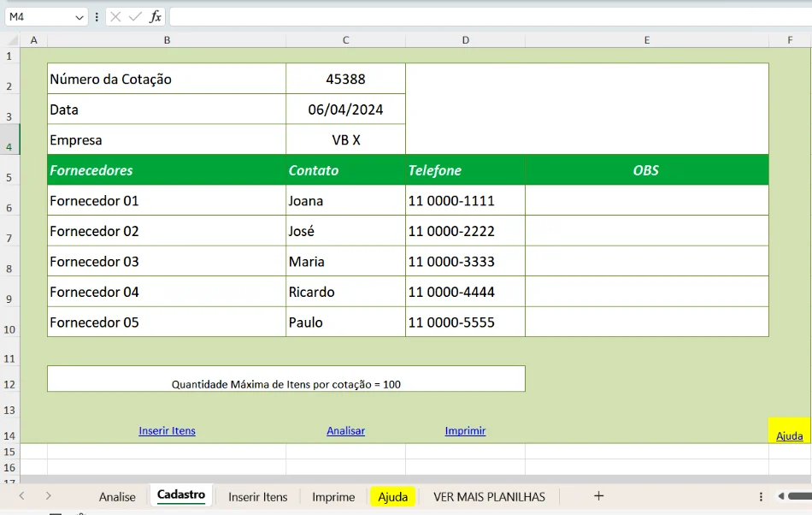
Task: Select column C header
Action: pyautogui.click(x=346, y=40)
